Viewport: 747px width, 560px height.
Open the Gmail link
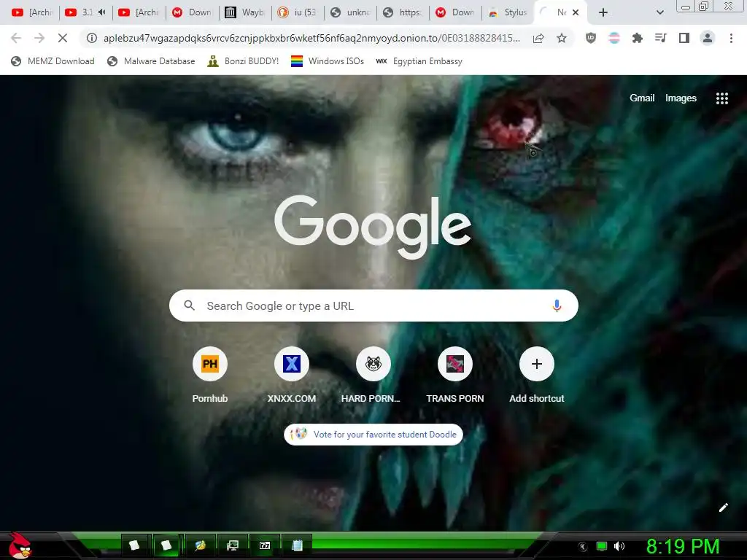pyautogui.click(x=642, y=98)
